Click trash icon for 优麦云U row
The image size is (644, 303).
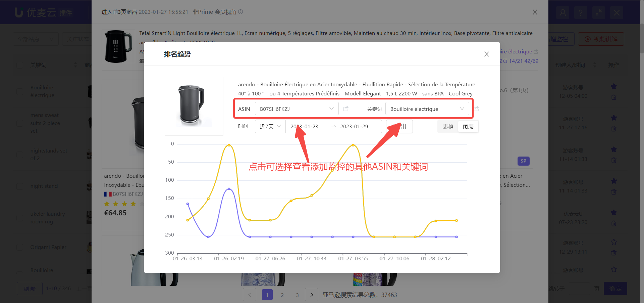point(614,223)
